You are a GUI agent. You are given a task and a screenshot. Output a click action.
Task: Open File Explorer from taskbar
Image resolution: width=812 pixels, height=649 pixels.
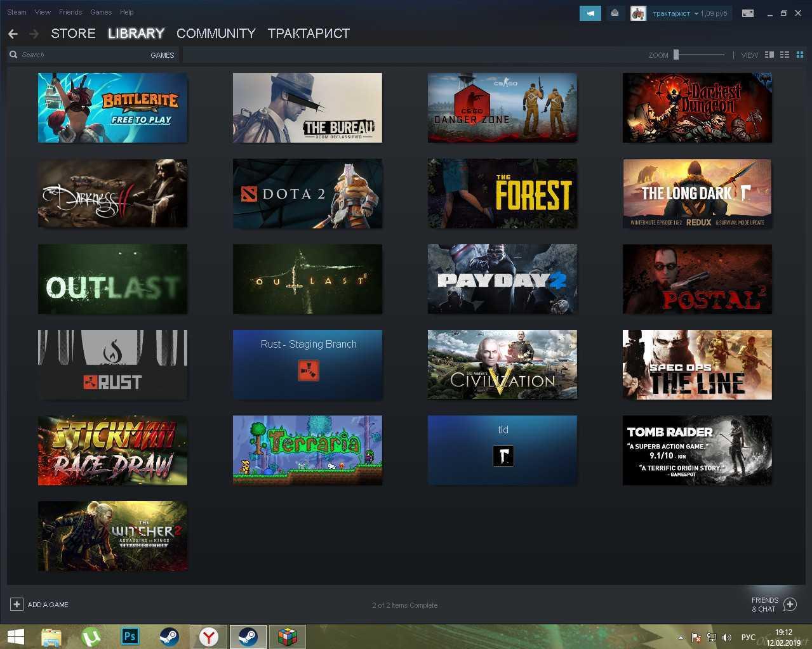click(x=51, y=636)
